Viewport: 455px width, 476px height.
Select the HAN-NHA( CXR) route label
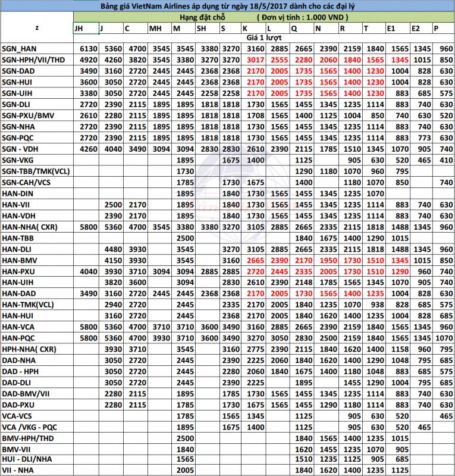click(x=30, y=227)
